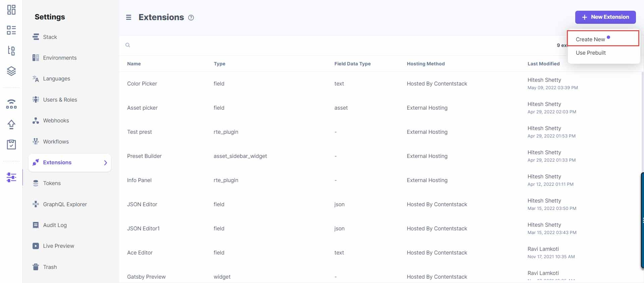Open the stacked layers icon in left rail
The height and width of the screenshot is (283, 644).
click(11, 71)
